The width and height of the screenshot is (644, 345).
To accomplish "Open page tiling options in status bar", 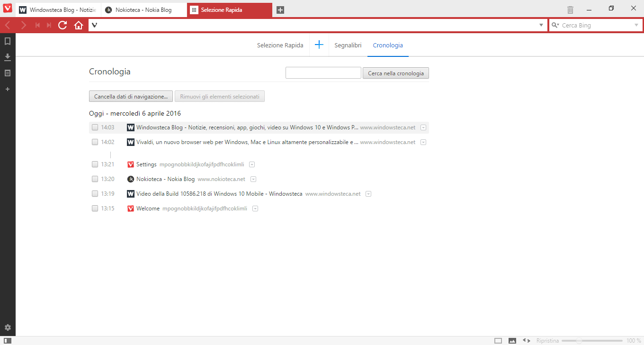I will pyautogui.click(x=498, y=341).
